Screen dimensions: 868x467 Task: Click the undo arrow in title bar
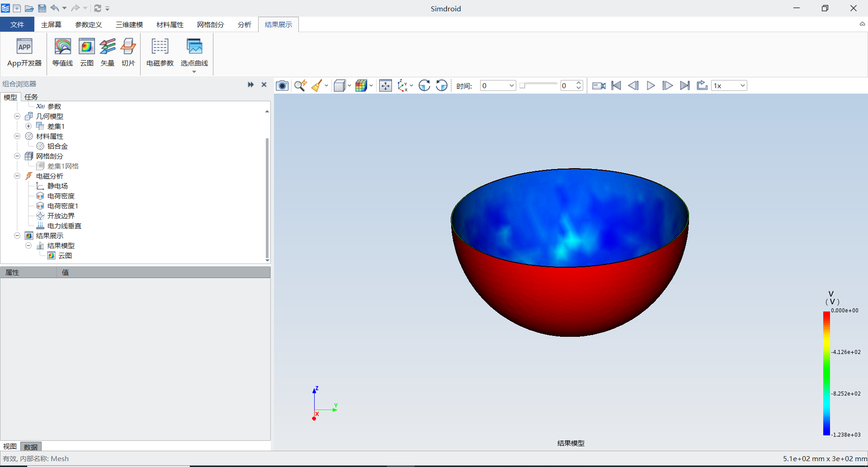pos(55,8)
